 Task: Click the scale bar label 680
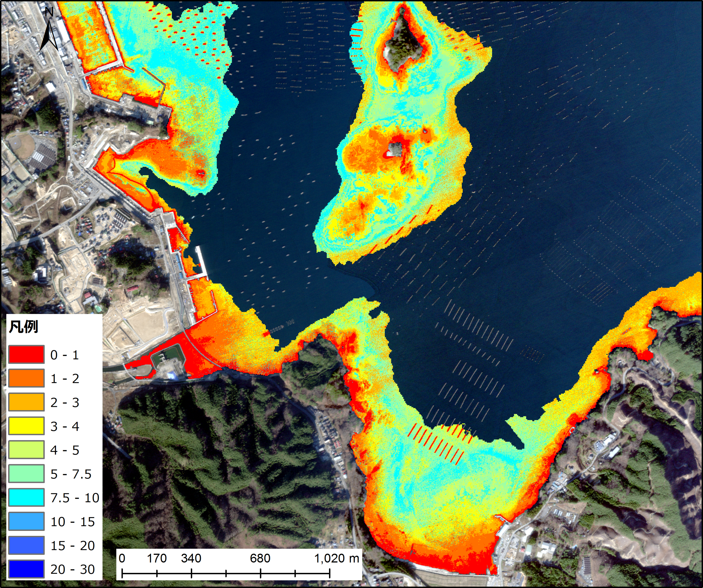point(260,558)
